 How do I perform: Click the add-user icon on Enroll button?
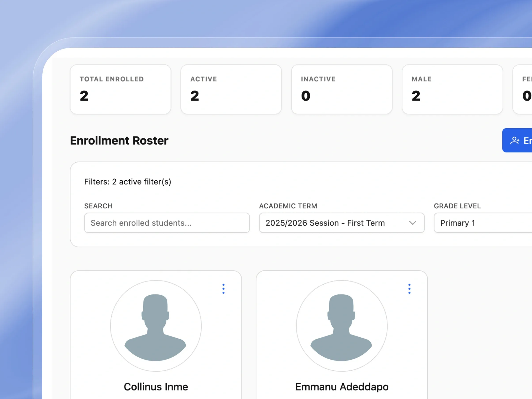click(x=515, y=141)
